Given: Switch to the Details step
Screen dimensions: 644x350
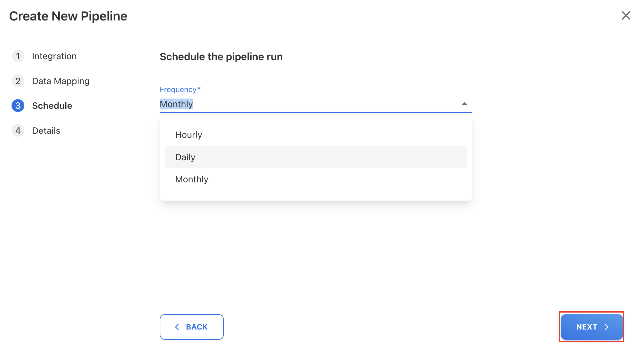Looking at the screenshot, I should (46, 130).
